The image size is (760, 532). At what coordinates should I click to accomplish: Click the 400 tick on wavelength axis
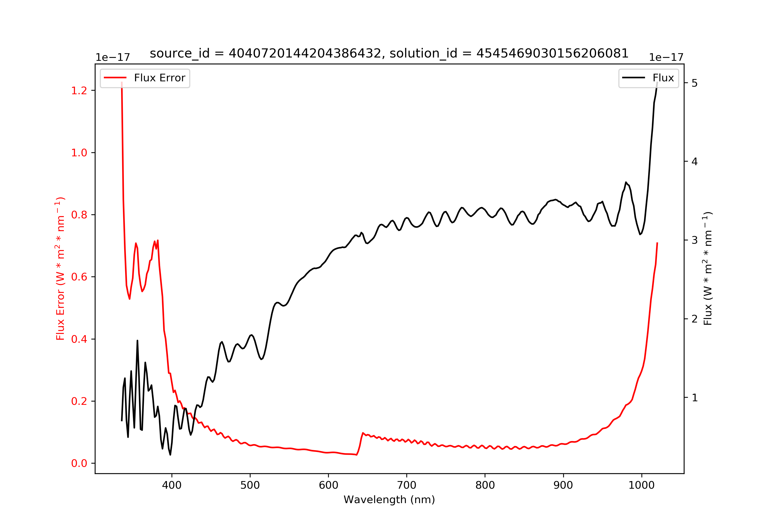click(172, 485)
